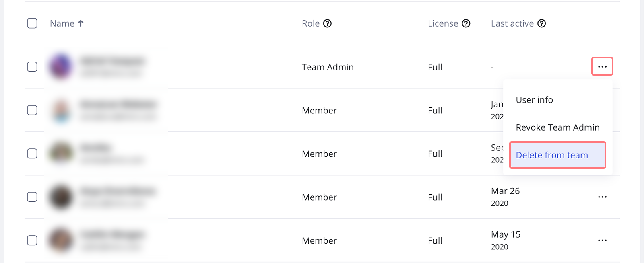This screenshot has width=644, height=263.
Task: Click the Role help question icon
Action: [328, 23]
